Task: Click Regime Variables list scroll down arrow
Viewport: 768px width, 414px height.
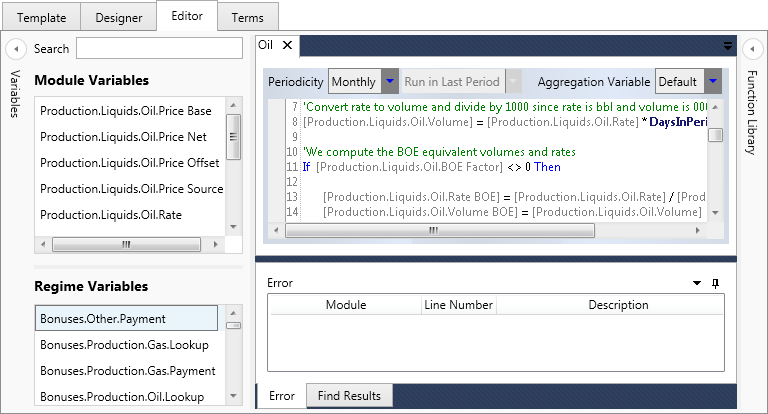Action: pyautogui.click(x=233, y=396)
